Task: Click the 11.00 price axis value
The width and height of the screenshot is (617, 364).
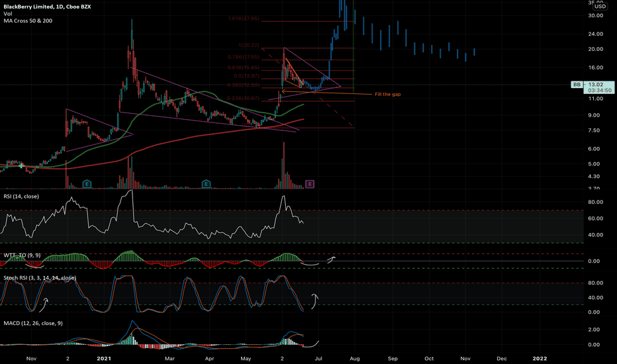Action: (x=596, y=99)
